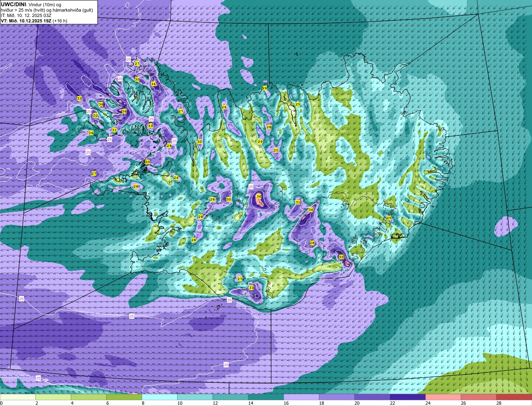
Task: Click the legend scale number 4
Action: click(x=72, y=403)
